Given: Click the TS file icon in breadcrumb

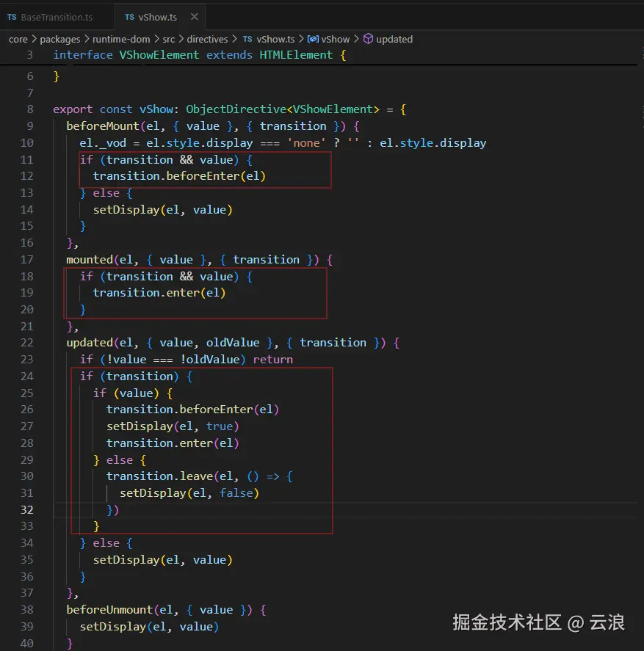Looking at the screenshot, I should click(247, 39).
